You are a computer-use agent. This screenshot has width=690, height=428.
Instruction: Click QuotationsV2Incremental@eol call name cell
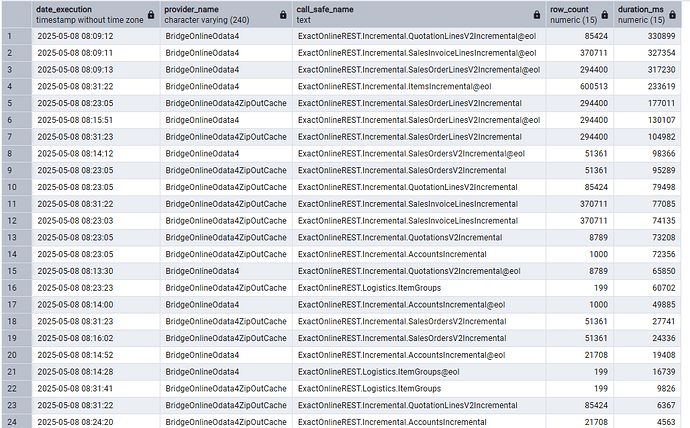419,271
